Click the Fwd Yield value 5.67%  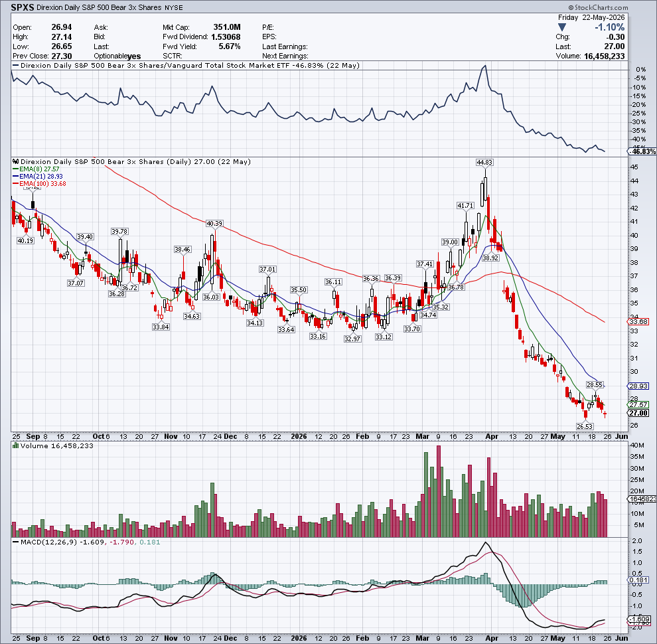click(230, 46)
